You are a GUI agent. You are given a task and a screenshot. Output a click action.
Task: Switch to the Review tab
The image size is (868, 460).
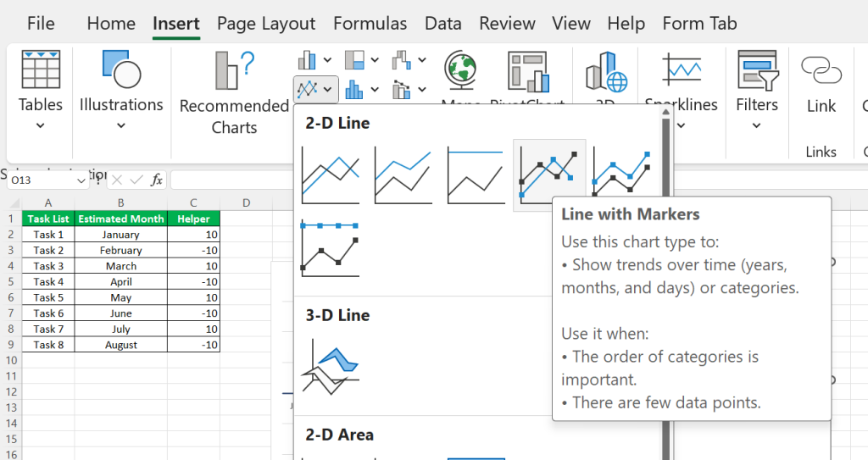(507, 23)
